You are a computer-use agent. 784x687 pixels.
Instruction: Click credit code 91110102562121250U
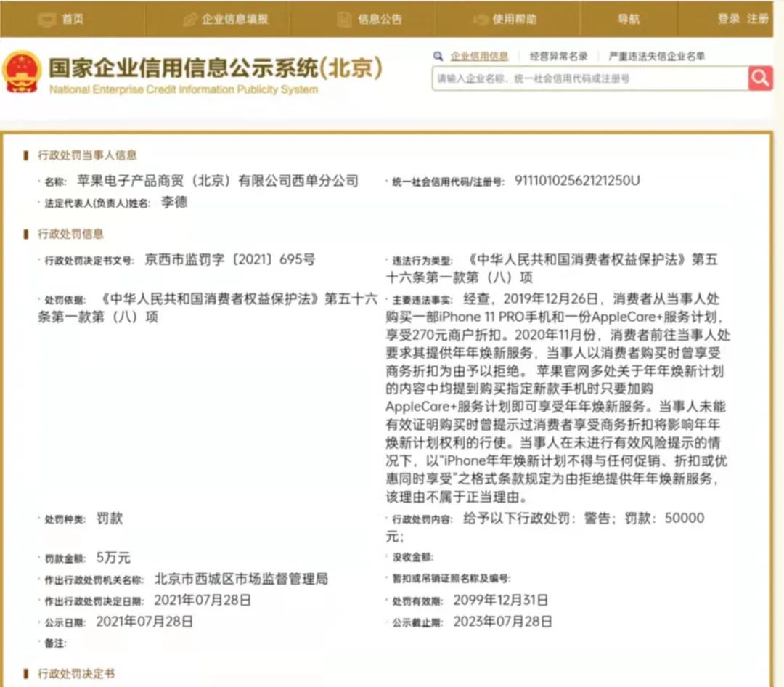[x=577, y=181]
